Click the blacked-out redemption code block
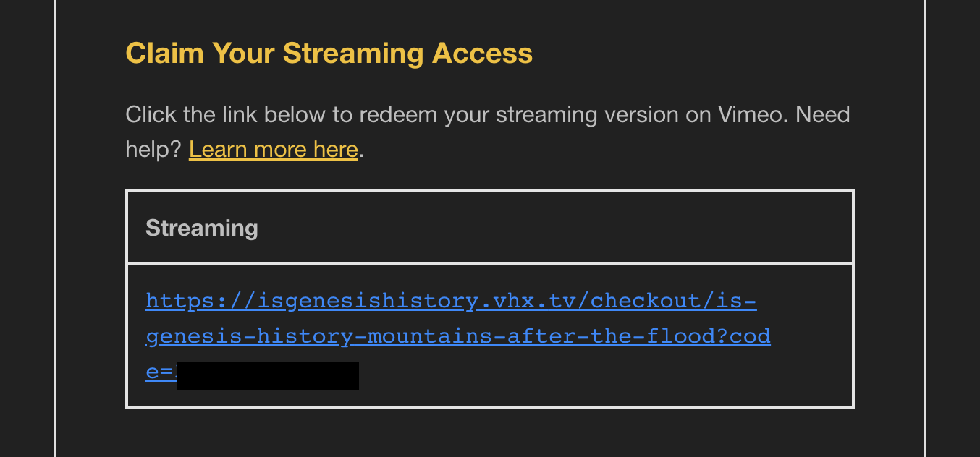Viewport: 980px width, 457px height. click(268, 375)
